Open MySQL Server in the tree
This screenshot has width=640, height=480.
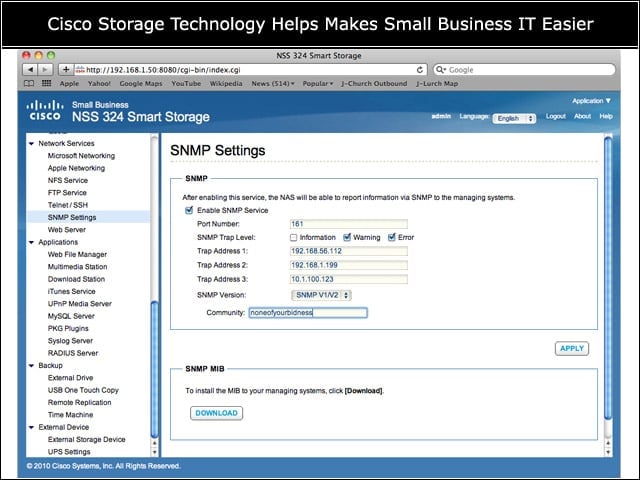(x=71, y=316)
